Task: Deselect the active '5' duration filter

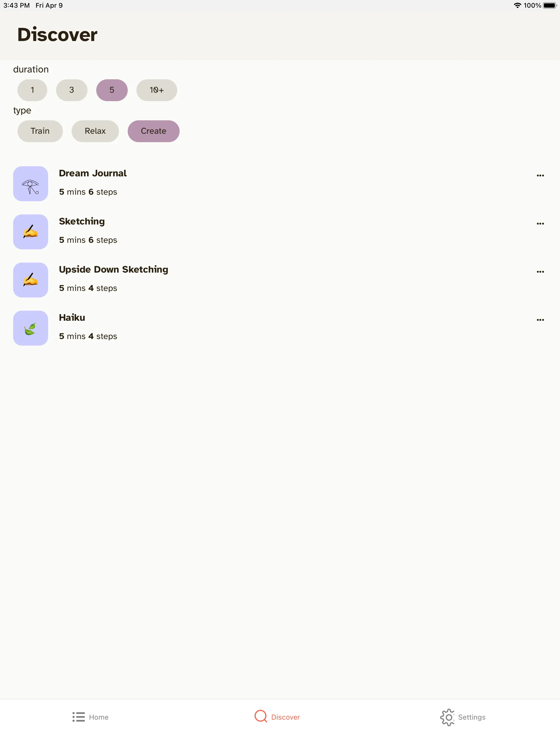Action: (x=112, y=89)
